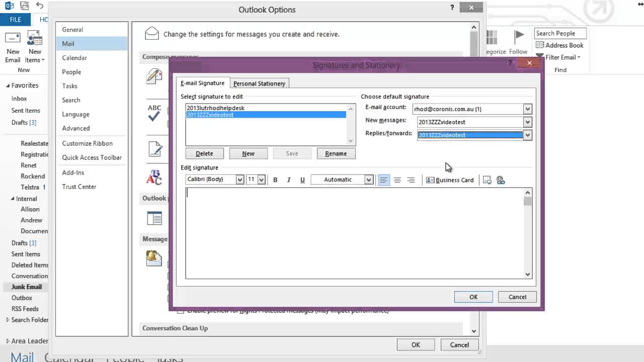
Task: Select Add-Ins in Outlook Options
Action: point(92,172)
